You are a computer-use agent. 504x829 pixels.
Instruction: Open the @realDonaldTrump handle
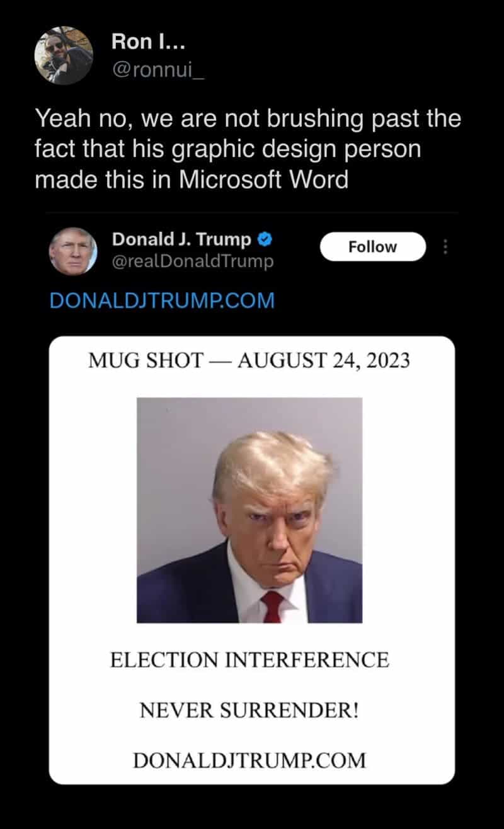click(x=193, y=261)
